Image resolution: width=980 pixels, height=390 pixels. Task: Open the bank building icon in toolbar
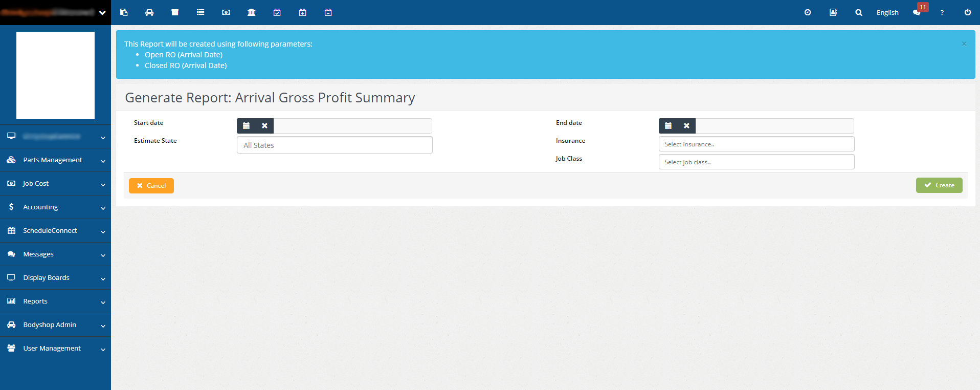click(x=252, y=12)
